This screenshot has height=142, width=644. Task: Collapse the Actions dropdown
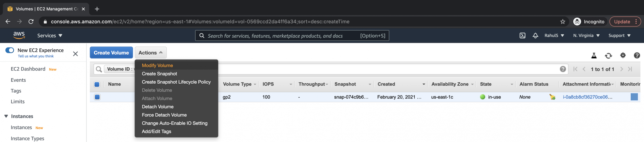[151, 53]
